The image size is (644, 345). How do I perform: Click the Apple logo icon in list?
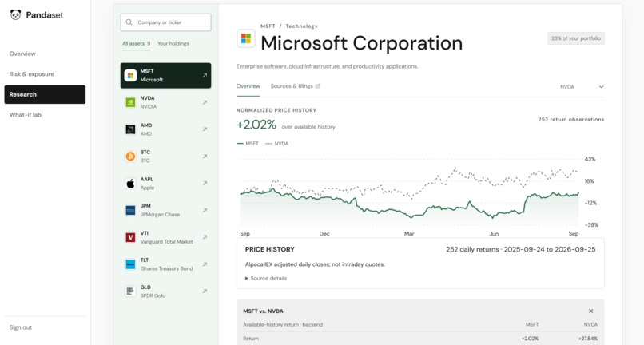(130, 183)
